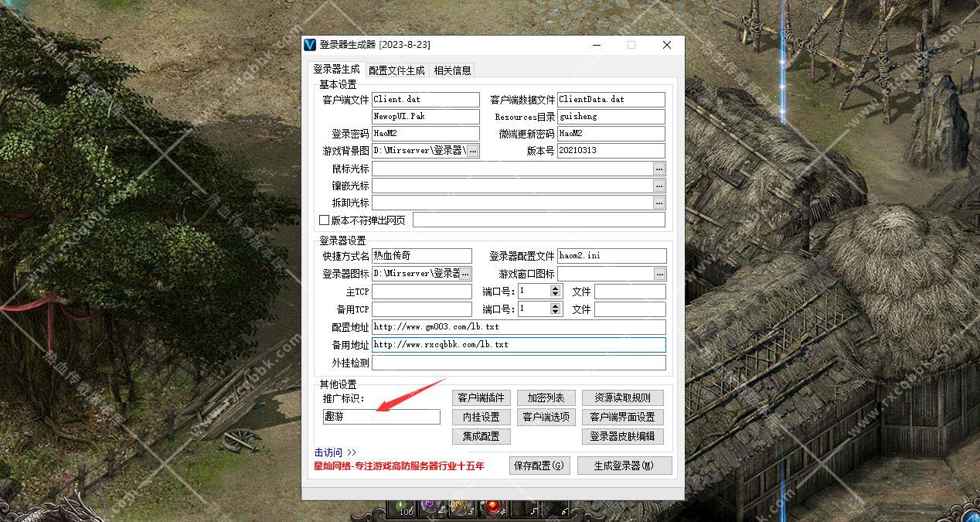
Task: Open the 相关信息 tab
Action: 452,70
